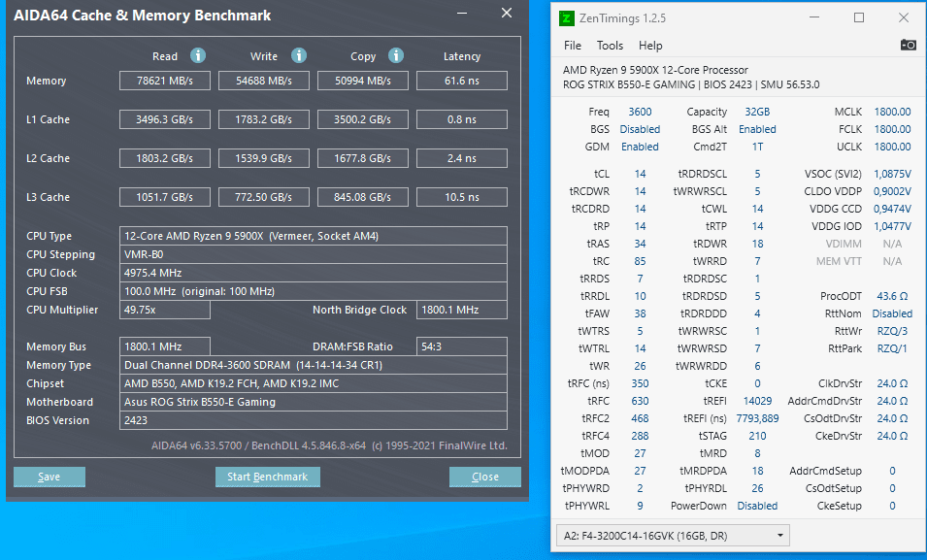
Task: Click L1 Cache read value 3496.3 GB/s
Action: tap(165, 119)
